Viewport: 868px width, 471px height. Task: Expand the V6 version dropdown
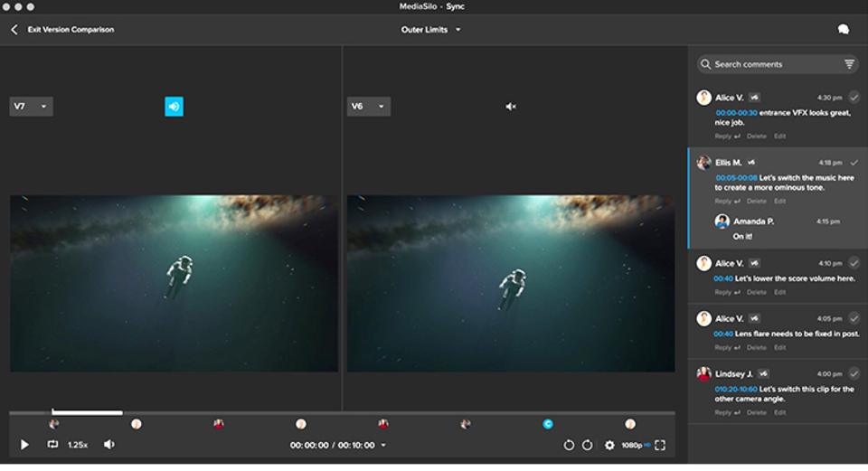(x=369, y=107)
